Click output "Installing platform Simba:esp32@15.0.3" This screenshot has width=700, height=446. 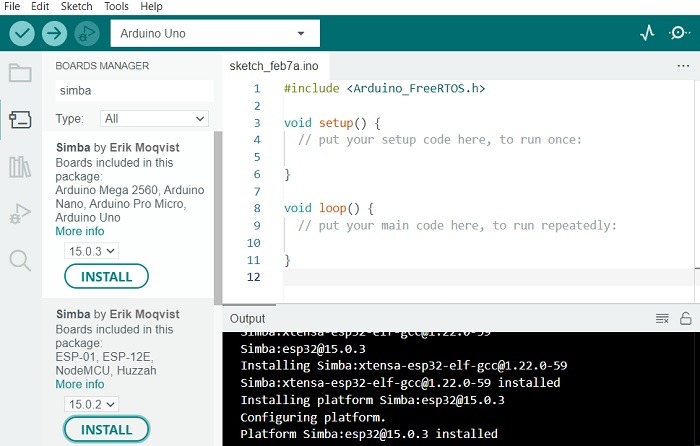click(372, 400)
